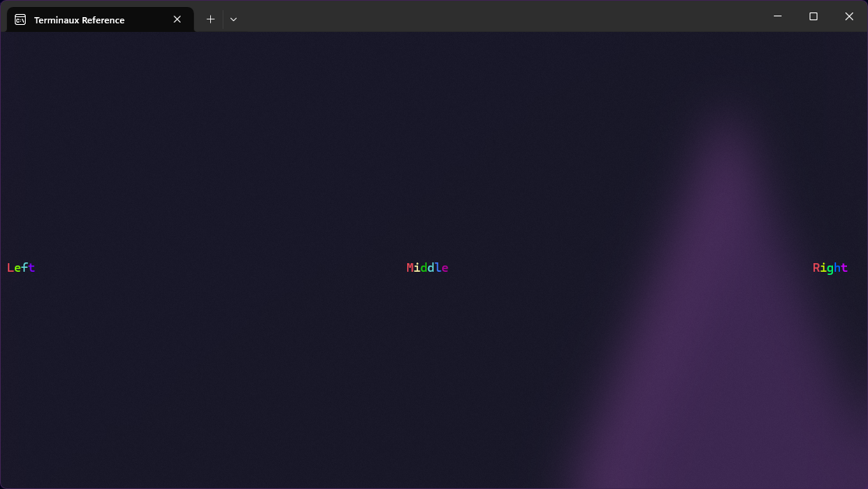Select the Terminaux Reference tab

[86, 19]
